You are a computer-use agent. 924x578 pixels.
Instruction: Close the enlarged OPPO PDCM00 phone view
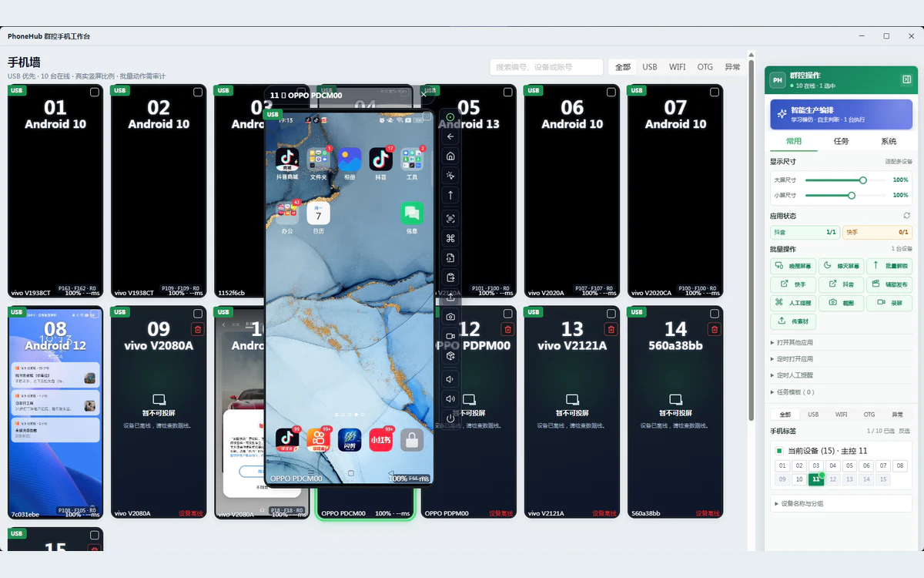pyautogui.click(x=423, y=95)
